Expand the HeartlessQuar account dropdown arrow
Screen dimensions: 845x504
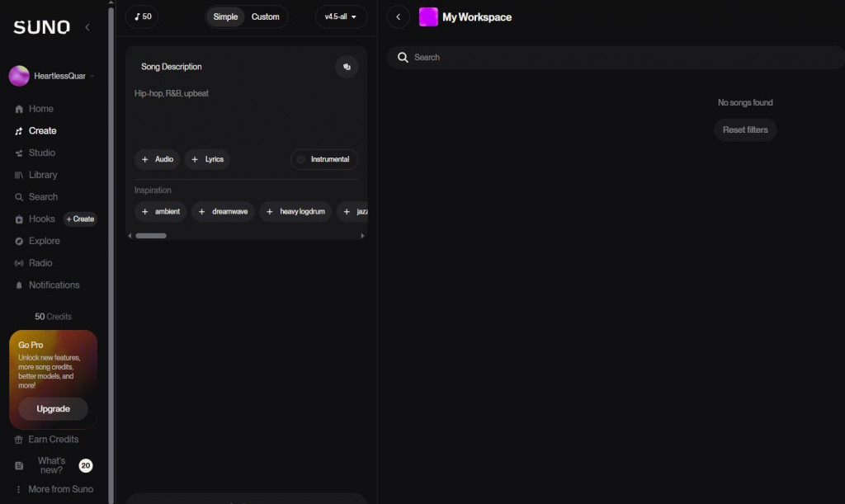92,76
